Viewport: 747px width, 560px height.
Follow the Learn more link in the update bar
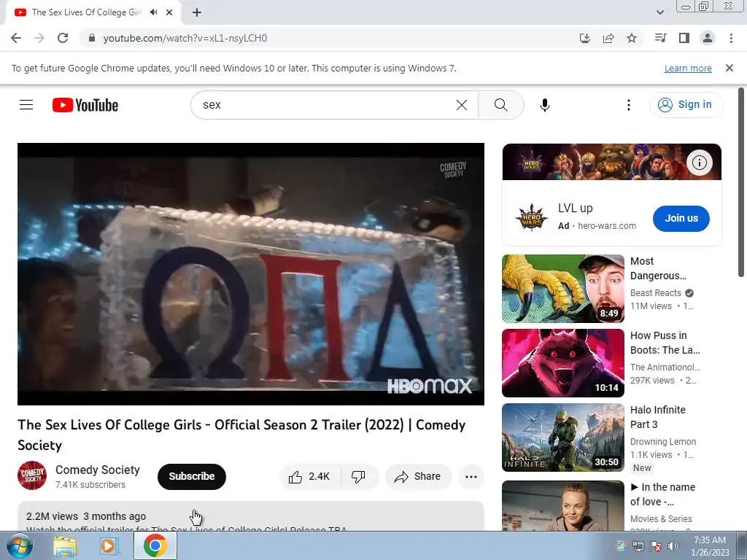(x=688, y=68)
